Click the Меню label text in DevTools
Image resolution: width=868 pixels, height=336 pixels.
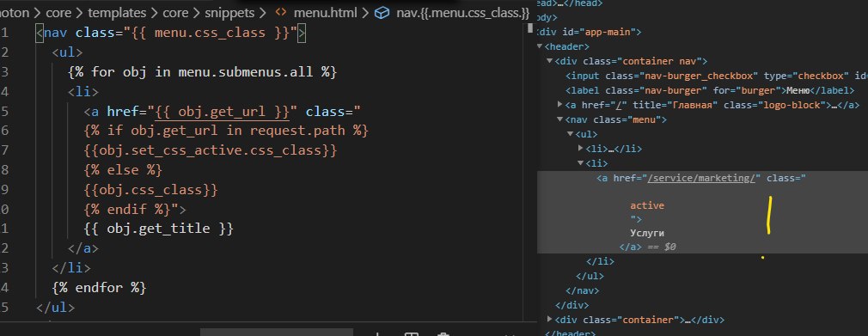click(798, 90)
